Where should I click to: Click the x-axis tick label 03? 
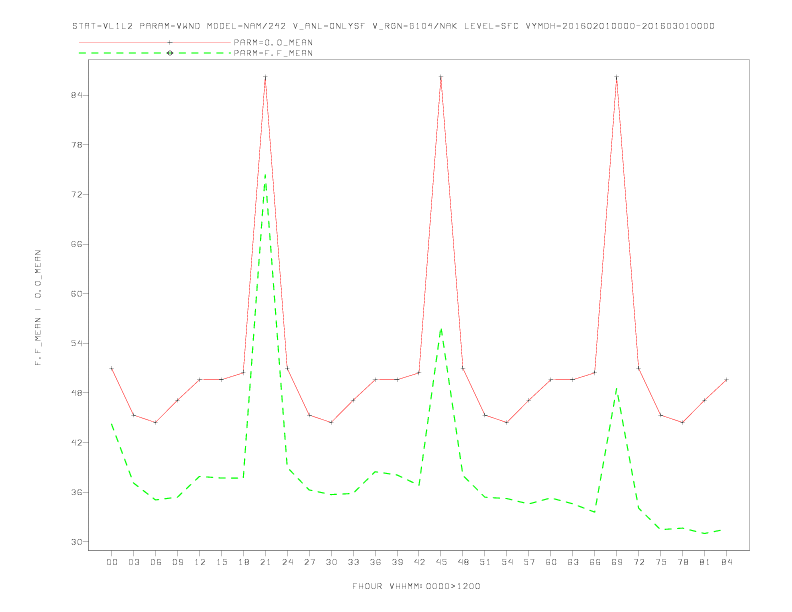134,562
